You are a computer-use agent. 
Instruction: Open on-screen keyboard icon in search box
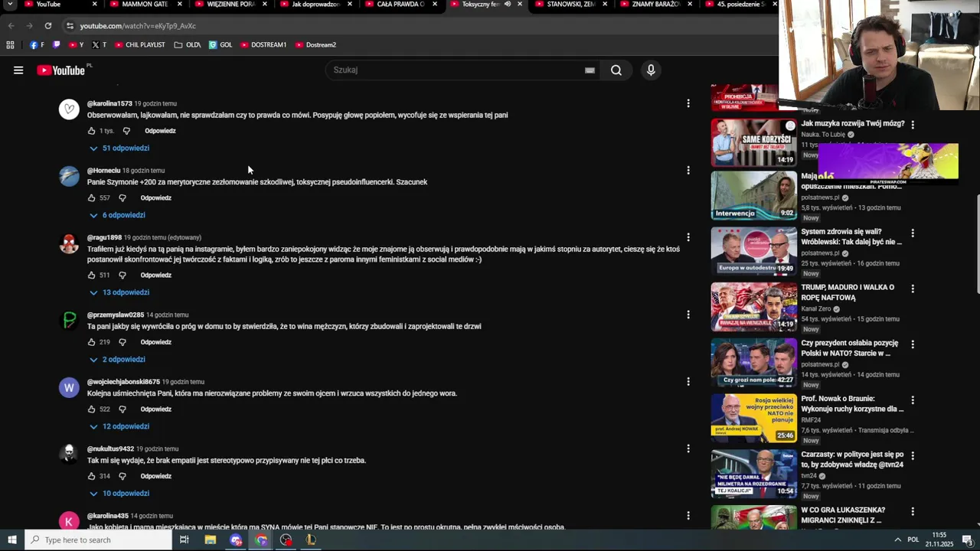(590, 70)
